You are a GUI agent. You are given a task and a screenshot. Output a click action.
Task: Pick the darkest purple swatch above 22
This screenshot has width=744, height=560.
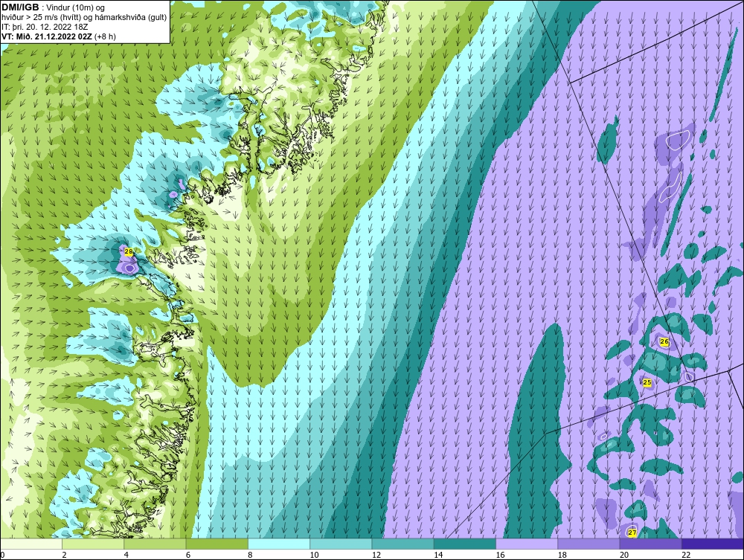coord(713,544)
